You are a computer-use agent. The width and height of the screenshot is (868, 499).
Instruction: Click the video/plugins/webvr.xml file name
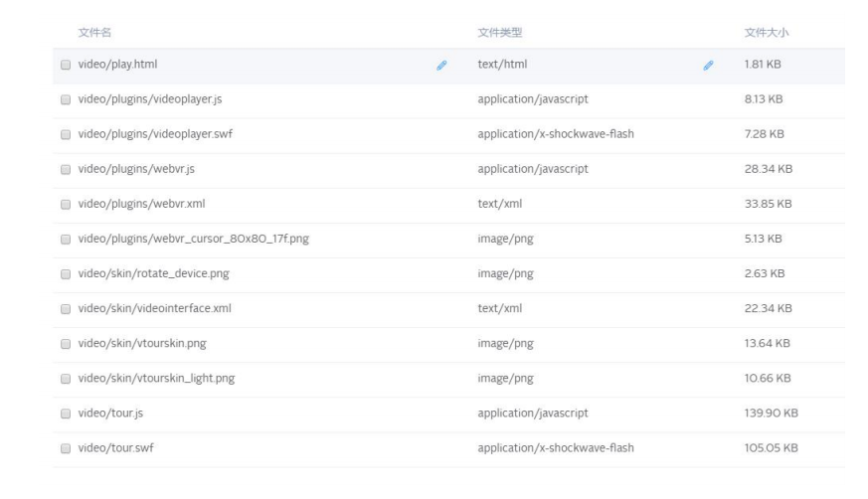pos(142,204)
